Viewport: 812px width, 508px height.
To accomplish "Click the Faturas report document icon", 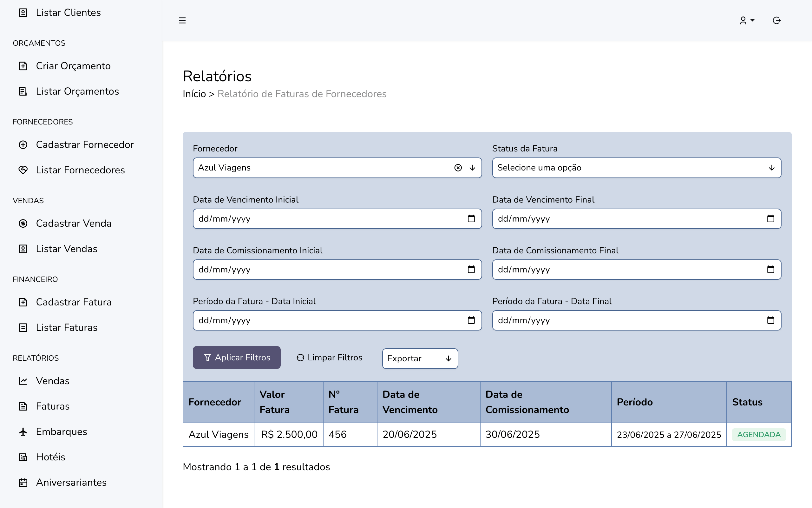I will tap(23, 406).
